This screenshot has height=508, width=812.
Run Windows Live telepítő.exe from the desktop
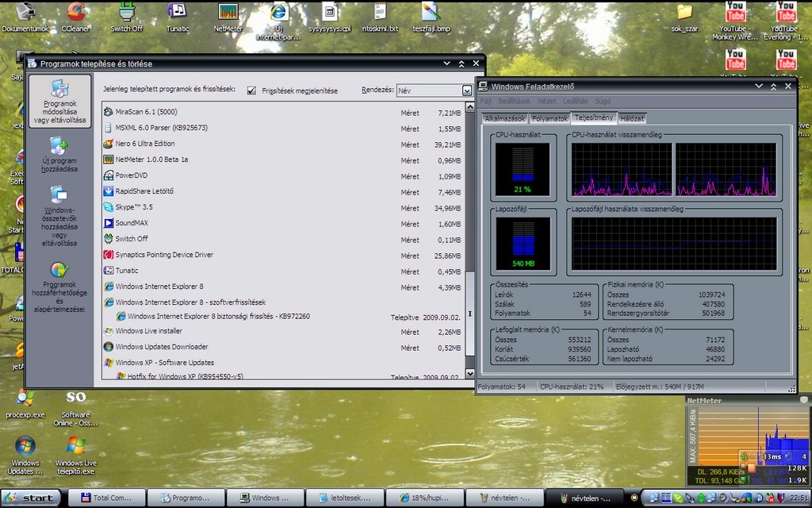coord(75,456)
